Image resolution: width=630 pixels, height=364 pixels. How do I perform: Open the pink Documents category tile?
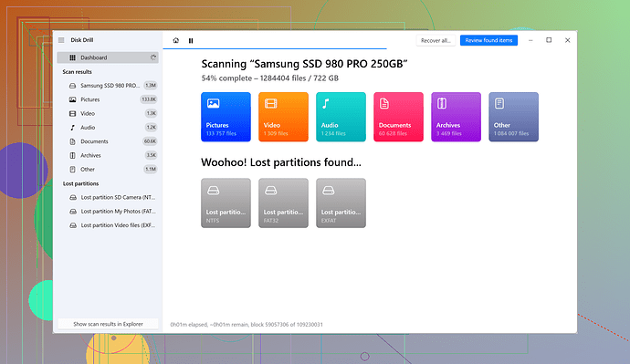pyautogui.click(x=398, y=117)
